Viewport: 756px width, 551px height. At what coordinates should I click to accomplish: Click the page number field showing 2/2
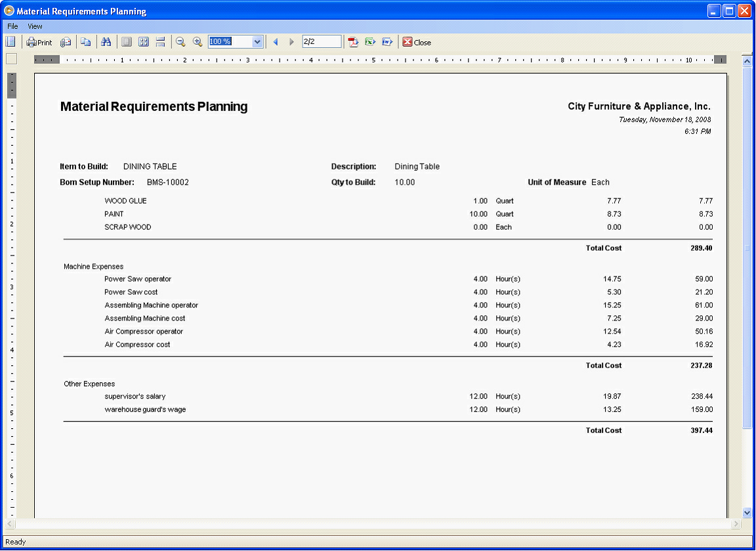point(321,42)
